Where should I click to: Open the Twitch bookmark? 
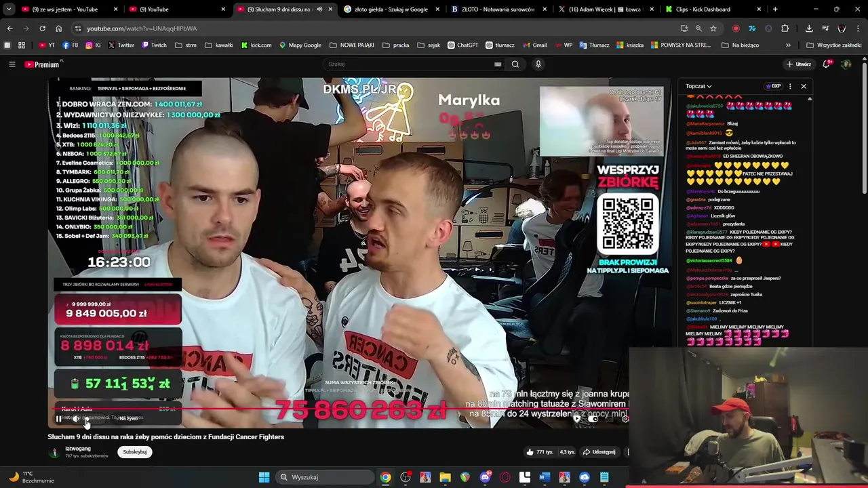coord(154,45)
